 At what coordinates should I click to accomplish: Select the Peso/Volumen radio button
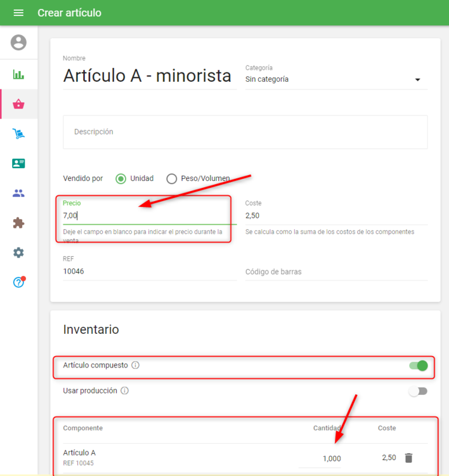(172, 179)
